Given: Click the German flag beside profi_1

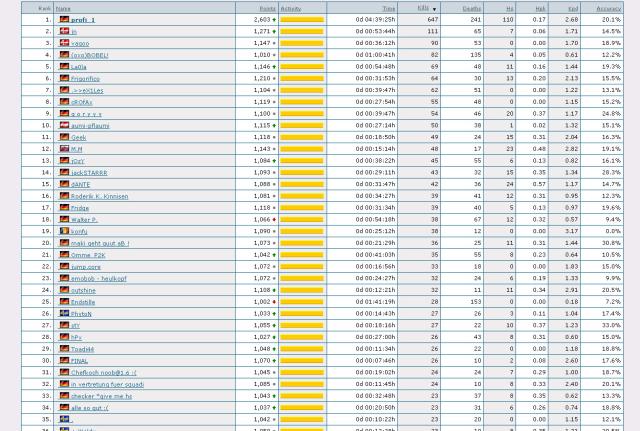Looking at the screenshot, I should click(65, 20).
